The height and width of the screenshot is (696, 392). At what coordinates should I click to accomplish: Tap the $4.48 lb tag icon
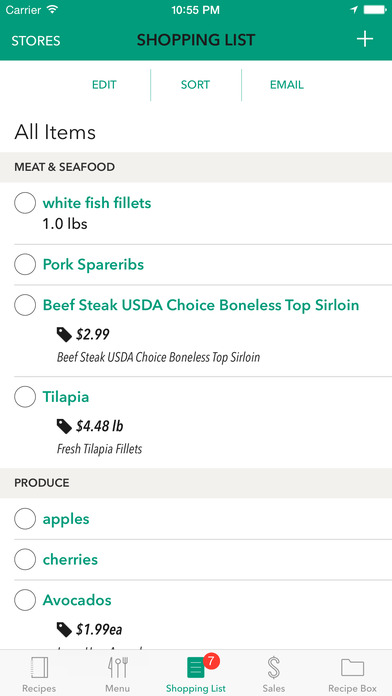coord(64,427)
